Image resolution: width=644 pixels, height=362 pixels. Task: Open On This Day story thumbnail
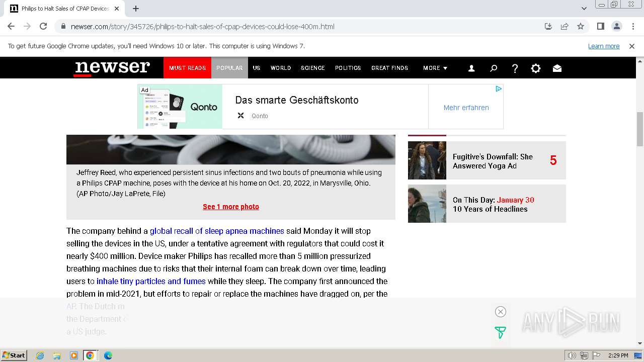pos(427,204)
